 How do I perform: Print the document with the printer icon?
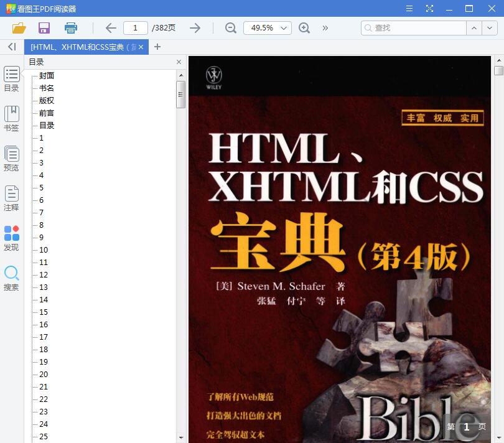tap(70, 28)
